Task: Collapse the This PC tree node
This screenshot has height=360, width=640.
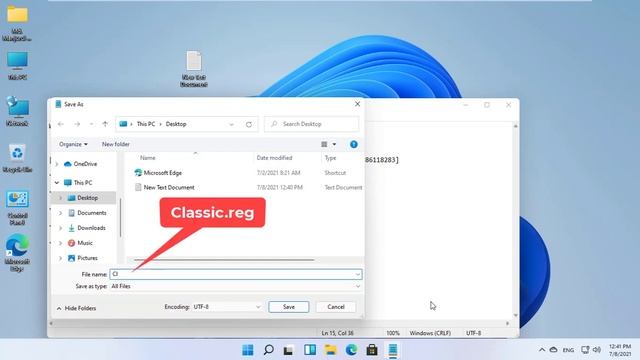Action: click(x=57, y=183)
